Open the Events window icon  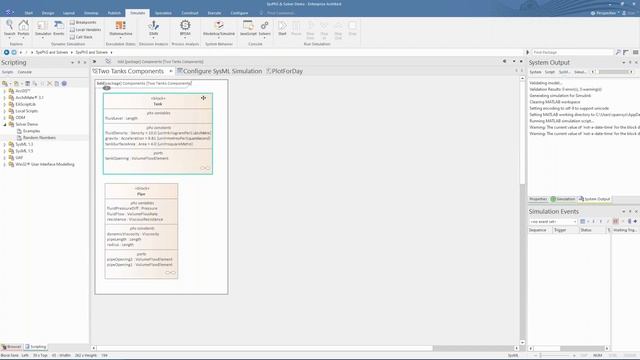pyautogui.click(x=59, y=28)
